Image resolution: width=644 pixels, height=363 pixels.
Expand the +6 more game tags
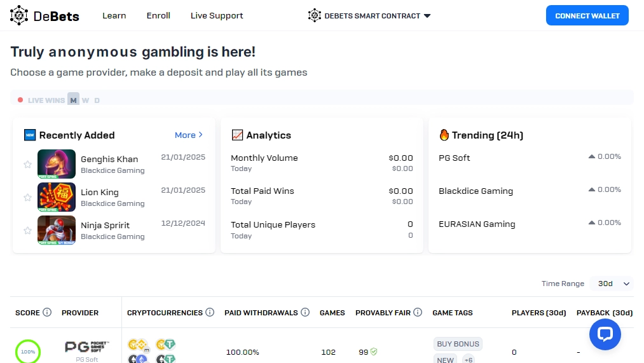coord(469,360)
